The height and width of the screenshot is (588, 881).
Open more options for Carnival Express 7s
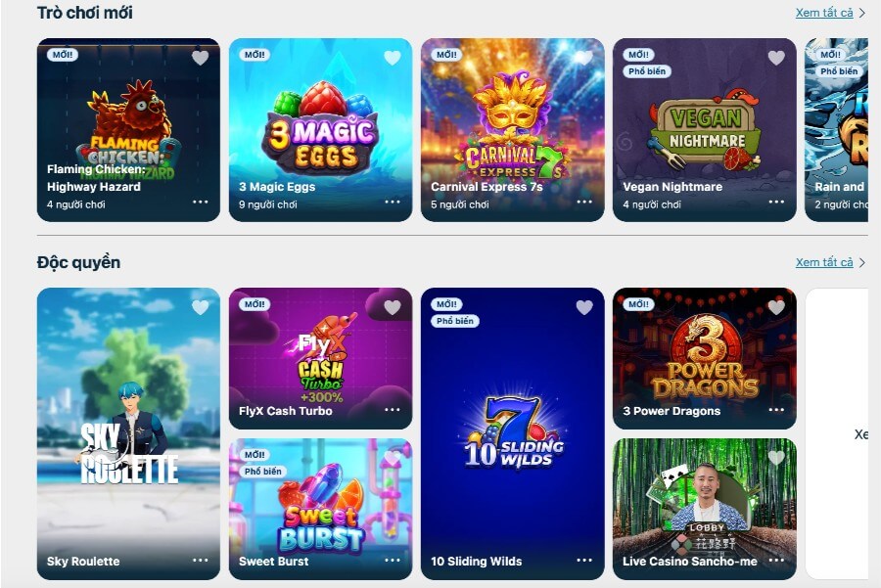coord(584,202)
